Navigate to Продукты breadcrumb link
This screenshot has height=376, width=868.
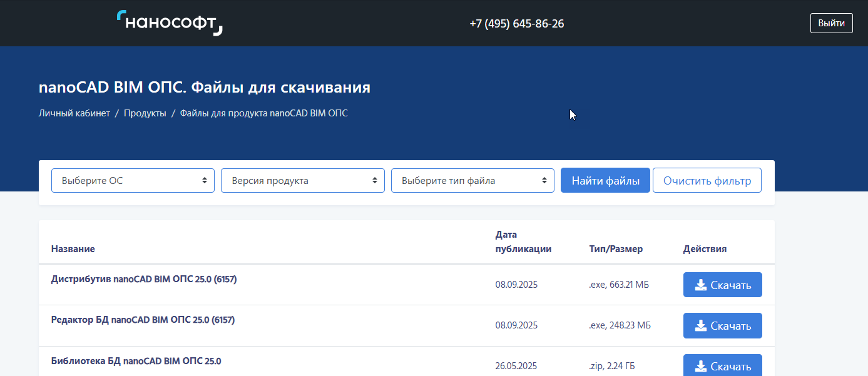(x=145, y=113)
